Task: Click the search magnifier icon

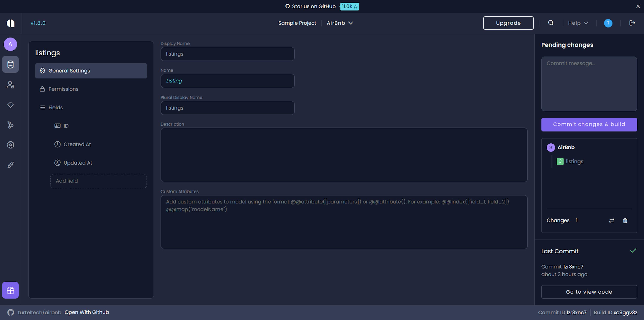Action: (x=551, y=23)
